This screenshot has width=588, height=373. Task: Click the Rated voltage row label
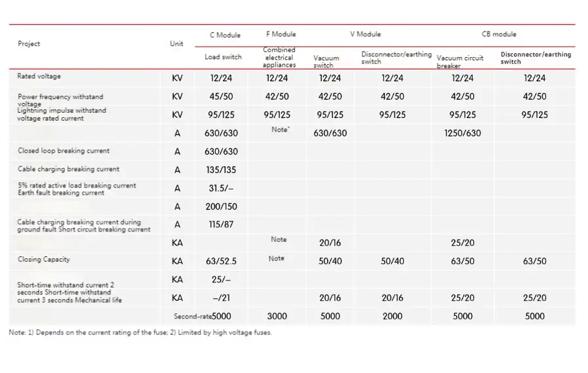(39, 77)
